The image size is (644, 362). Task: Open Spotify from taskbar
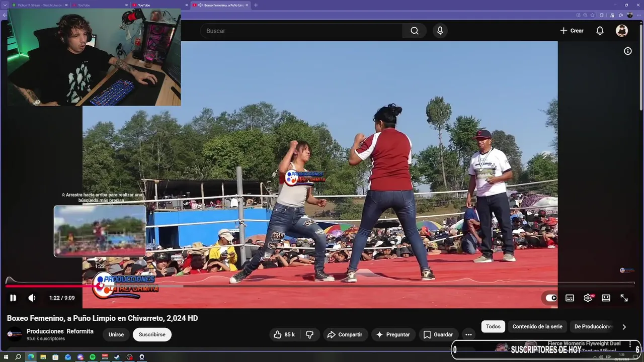(x=93, y=357)
